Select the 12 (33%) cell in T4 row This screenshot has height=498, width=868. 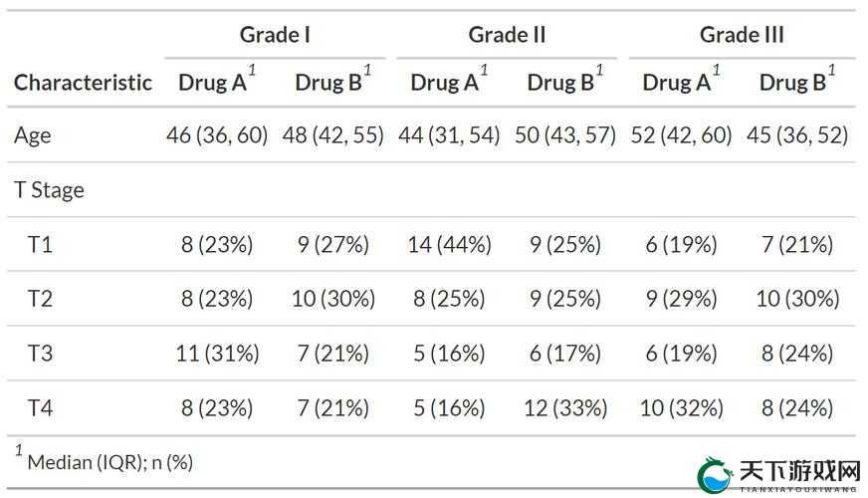click(x=565, y=408)
